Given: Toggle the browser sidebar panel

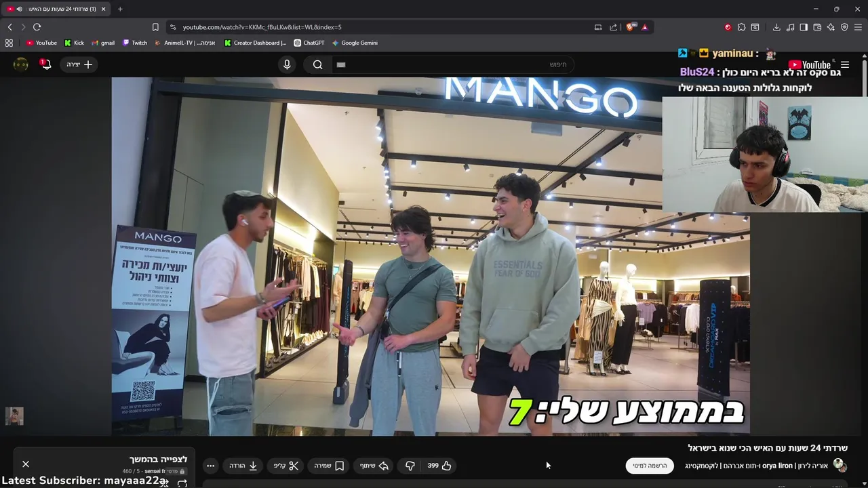Looking at the screenshot, I should point(804,27).
